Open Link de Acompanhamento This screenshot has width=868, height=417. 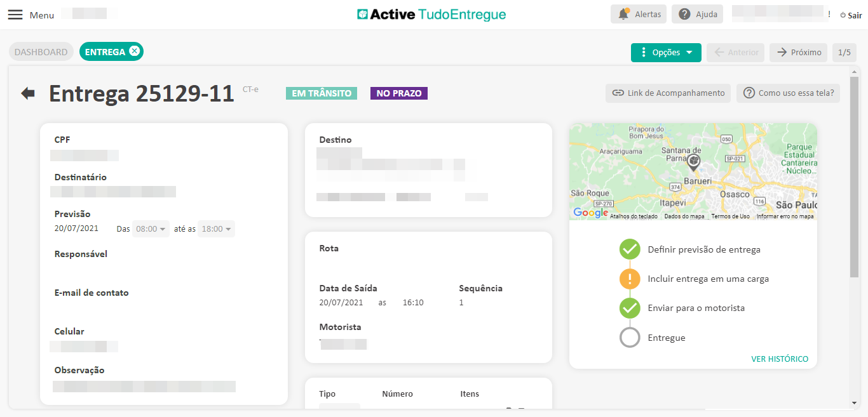coord(668,93)
